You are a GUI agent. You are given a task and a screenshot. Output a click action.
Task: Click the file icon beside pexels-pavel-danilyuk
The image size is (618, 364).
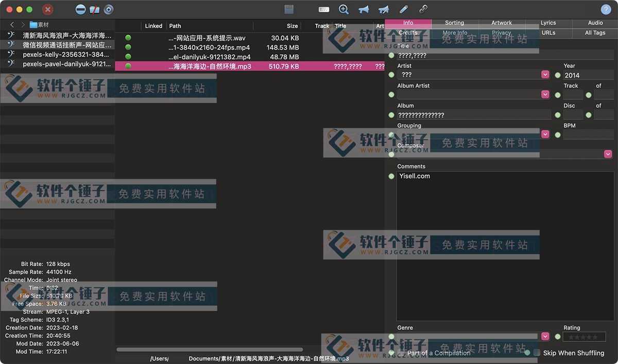[x=11, y=64]
